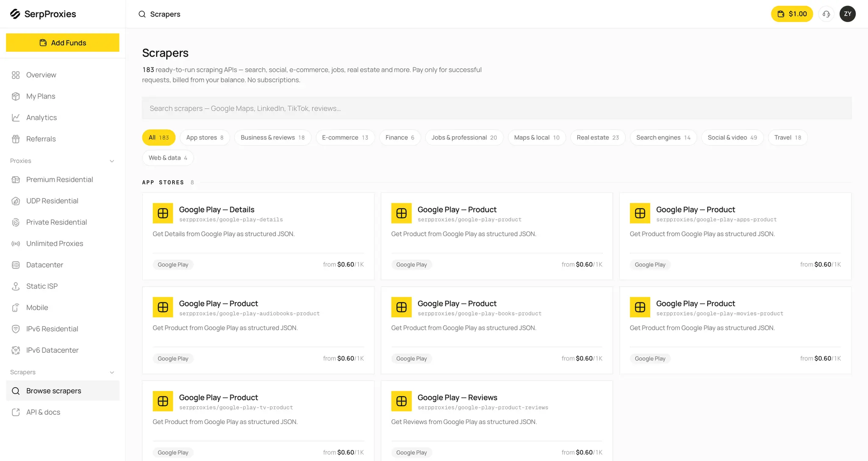Click Google Play tag on Details card
This screenshot has height=461, width=868.
[x=173, y=265]
